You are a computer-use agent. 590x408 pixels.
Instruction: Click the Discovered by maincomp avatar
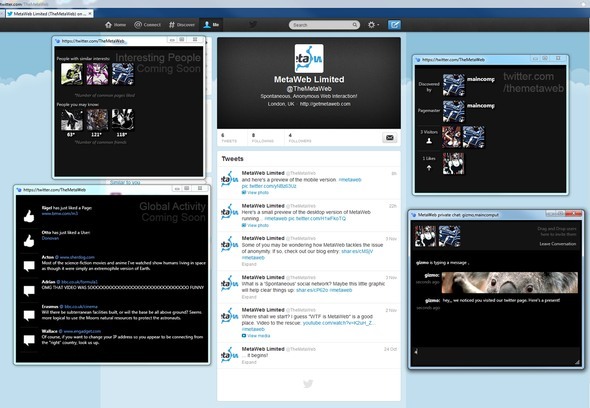(453, 85)
